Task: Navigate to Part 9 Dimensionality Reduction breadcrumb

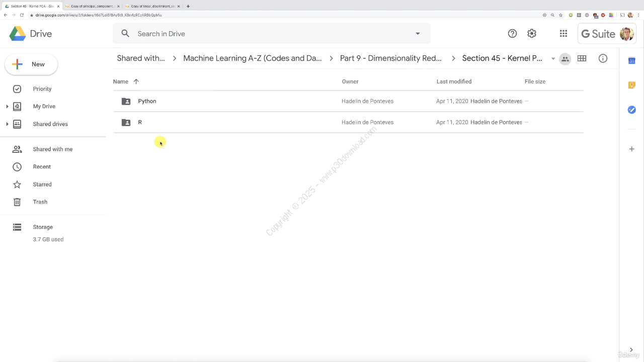Action: (390, 58)
